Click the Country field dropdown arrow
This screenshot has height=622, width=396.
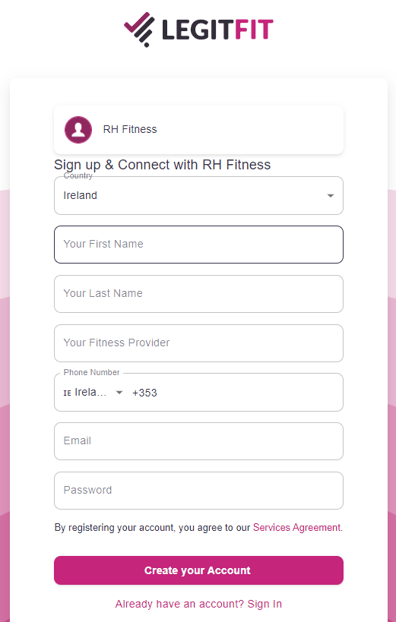330,196
